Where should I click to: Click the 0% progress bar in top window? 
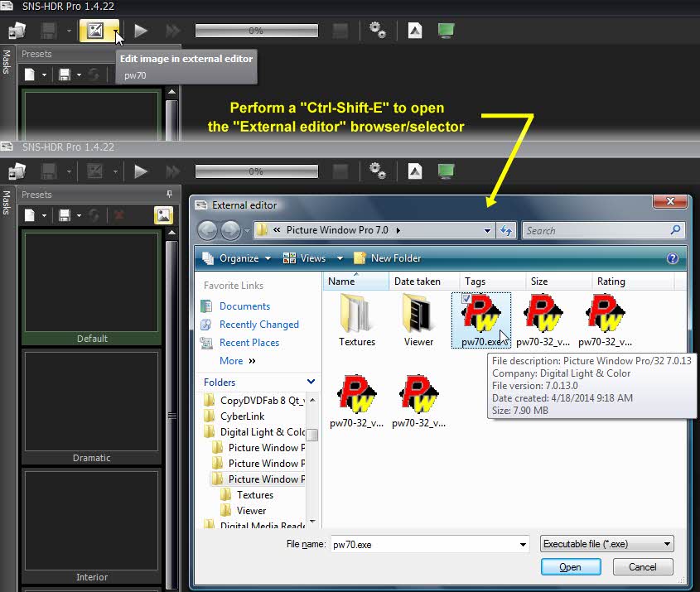257,31
